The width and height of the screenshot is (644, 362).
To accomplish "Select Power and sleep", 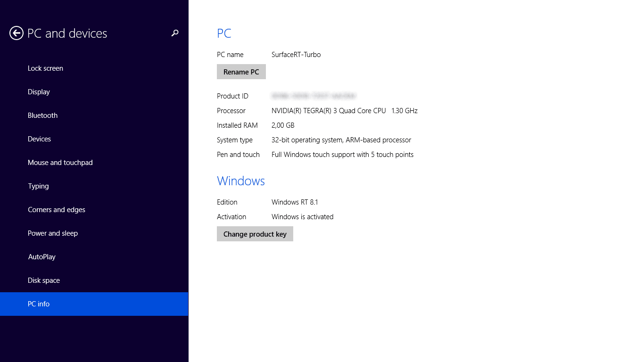I will (x=52, y=233).
